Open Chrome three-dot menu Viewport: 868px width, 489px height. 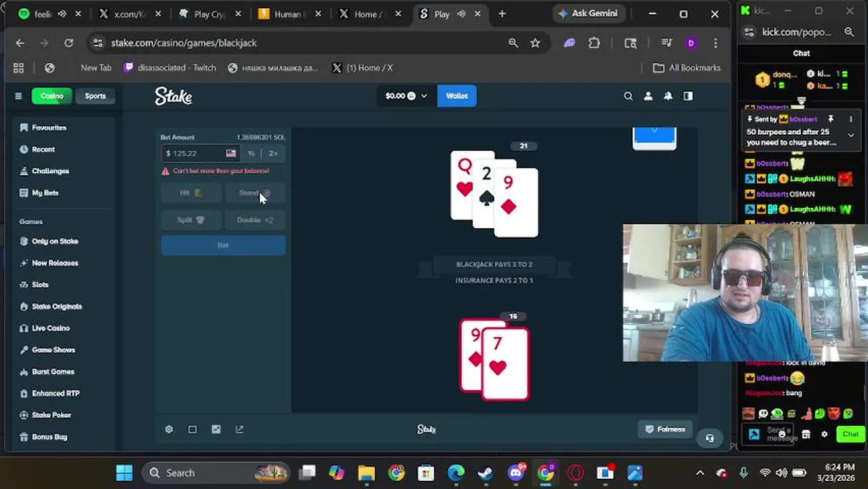715,43
